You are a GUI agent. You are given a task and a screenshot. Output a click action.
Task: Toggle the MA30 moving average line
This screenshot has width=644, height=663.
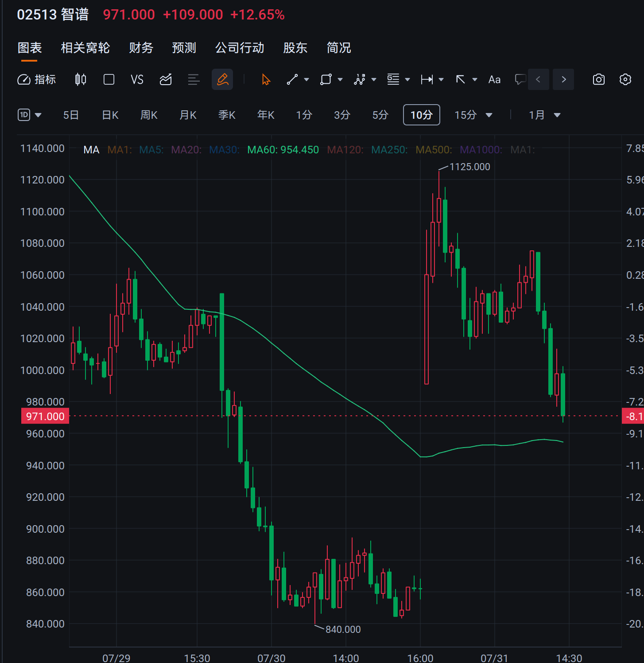click(225, 150)
